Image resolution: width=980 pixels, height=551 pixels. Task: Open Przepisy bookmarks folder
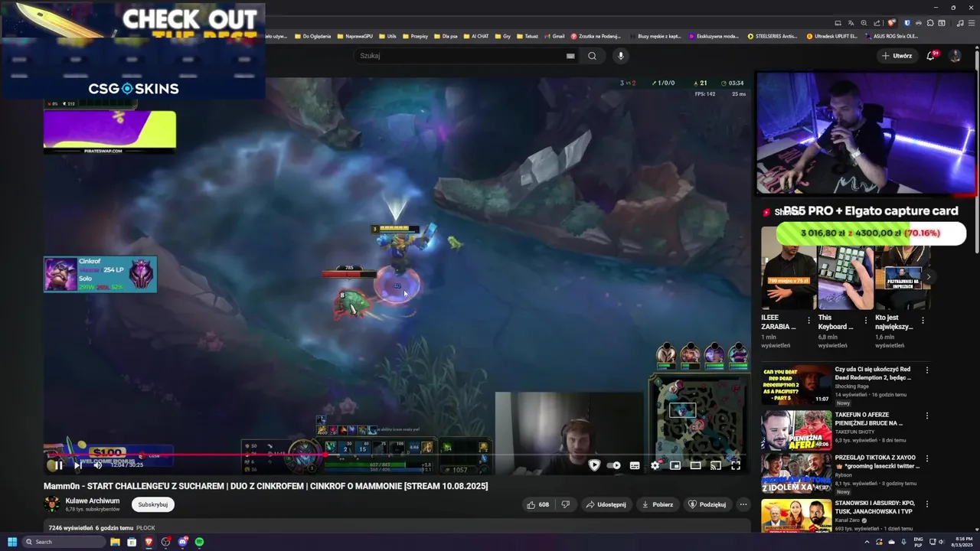tap(415, 36)
